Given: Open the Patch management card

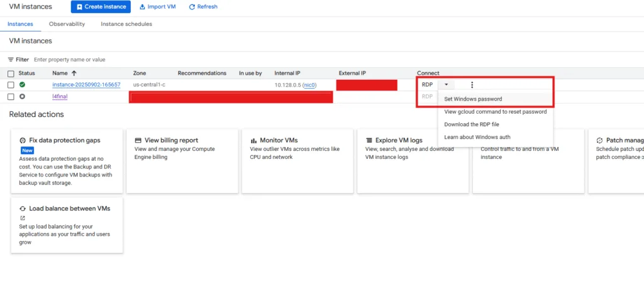Looking at the screenshot, I should [616, 161].
